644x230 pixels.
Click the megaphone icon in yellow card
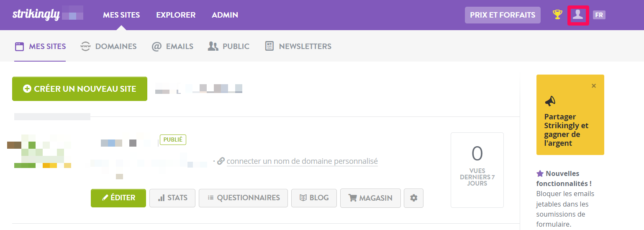coord(550,101)
